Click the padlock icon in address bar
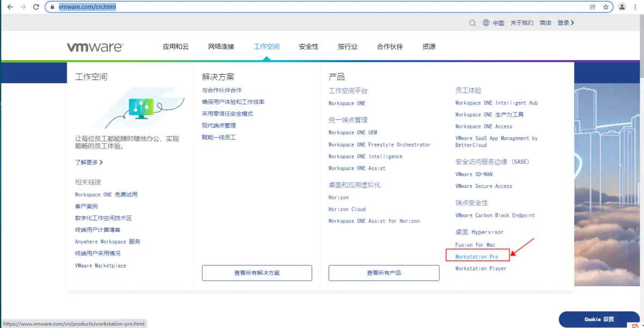Screen dimensions: 644x328 click(x=52, y=7)
